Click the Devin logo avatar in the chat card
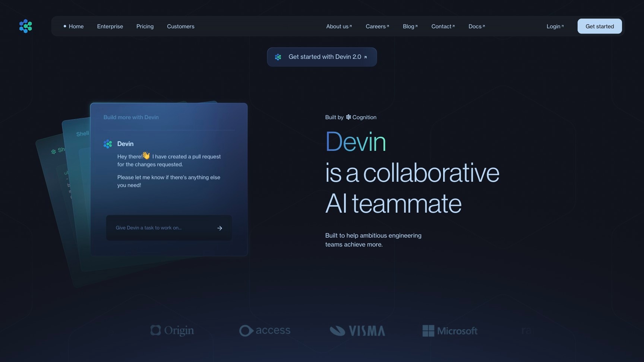 pos(108,144)
